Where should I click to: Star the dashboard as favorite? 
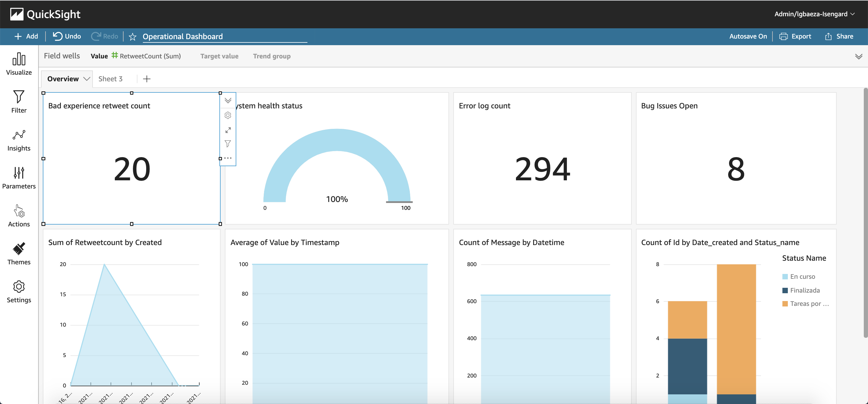tap(132, 37)
